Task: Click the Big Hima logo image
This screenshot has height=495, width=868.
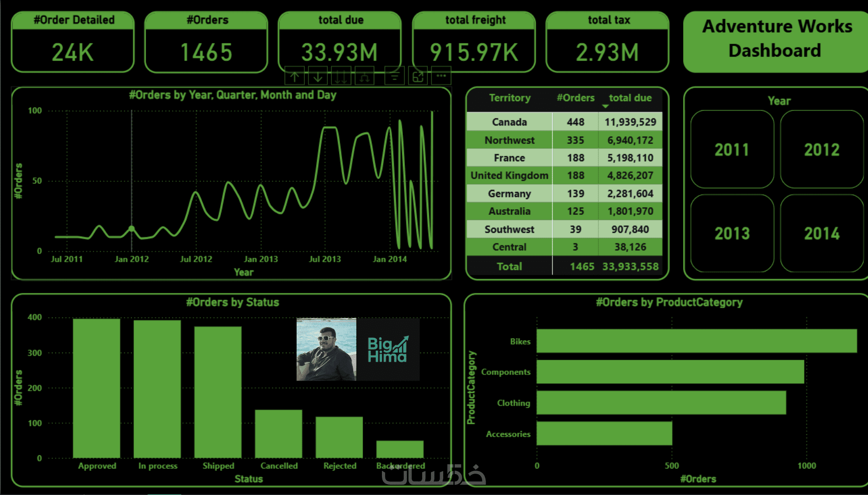Action: (x=388, y=350)
